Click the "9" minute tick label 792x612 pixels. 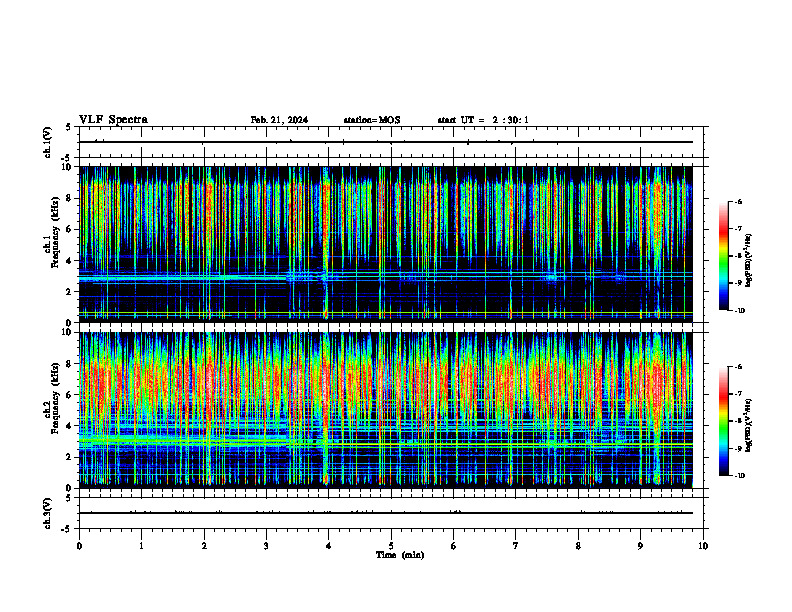point(640,546)
